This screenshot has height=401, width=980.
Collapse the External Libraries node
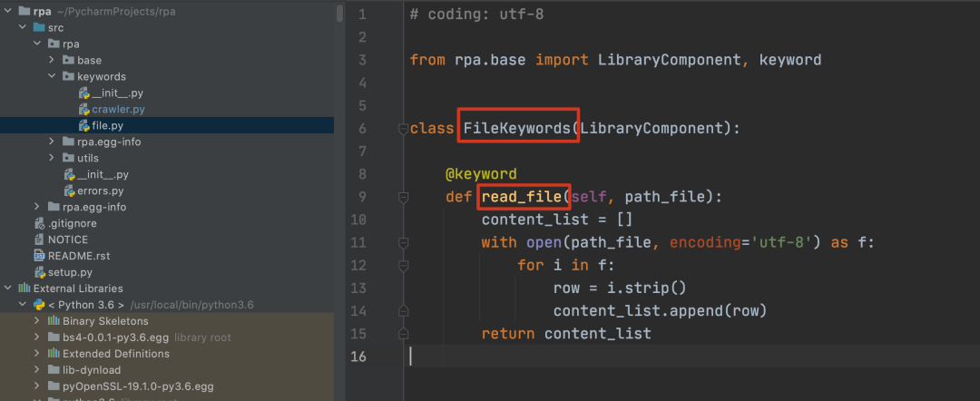pos(7,288)
